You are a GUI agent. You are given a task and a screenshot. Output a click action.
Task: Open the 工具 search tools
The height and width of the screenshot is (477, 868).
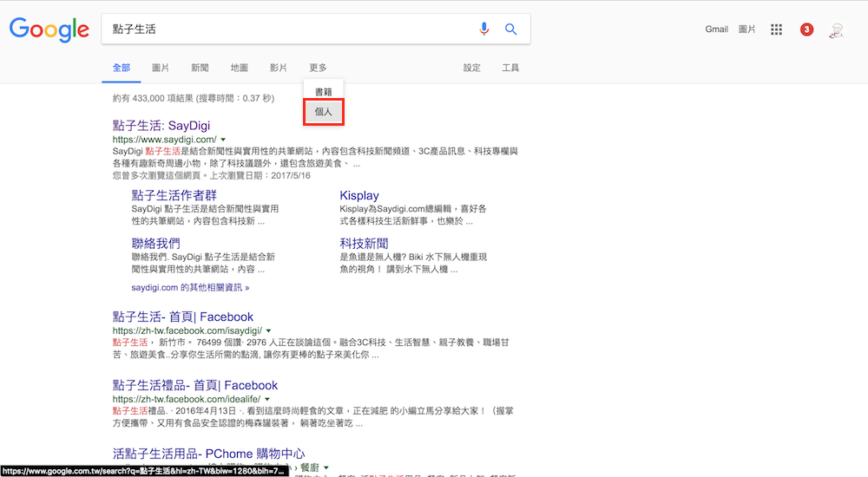tap(510, 68)
